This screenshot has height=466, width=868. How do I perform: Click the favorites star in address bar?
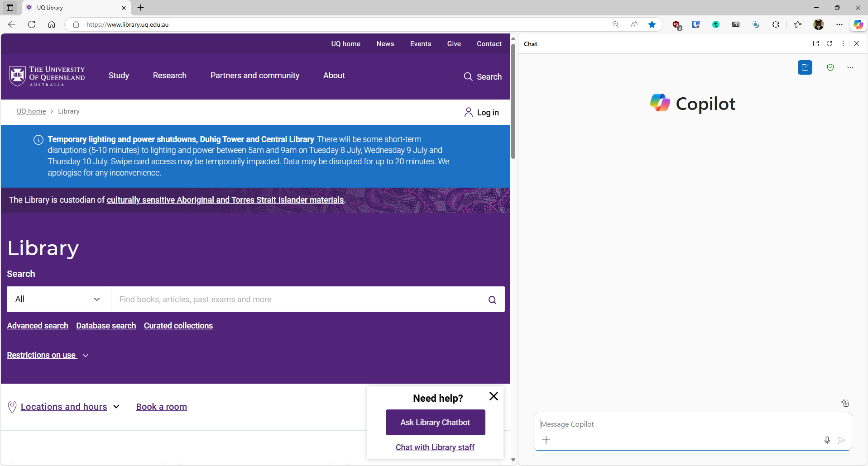[x=652, y=24]
